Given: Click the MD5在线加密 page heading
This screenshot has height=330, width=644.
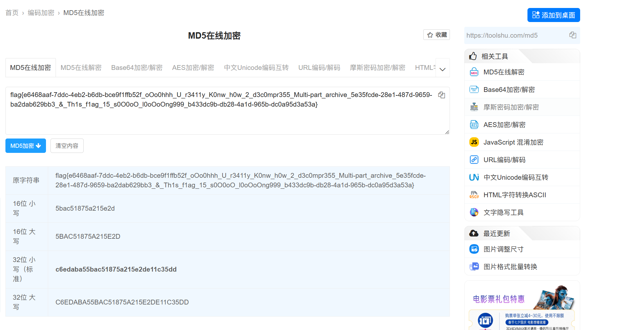Looking at the screenshot, I should coord(214,36).
